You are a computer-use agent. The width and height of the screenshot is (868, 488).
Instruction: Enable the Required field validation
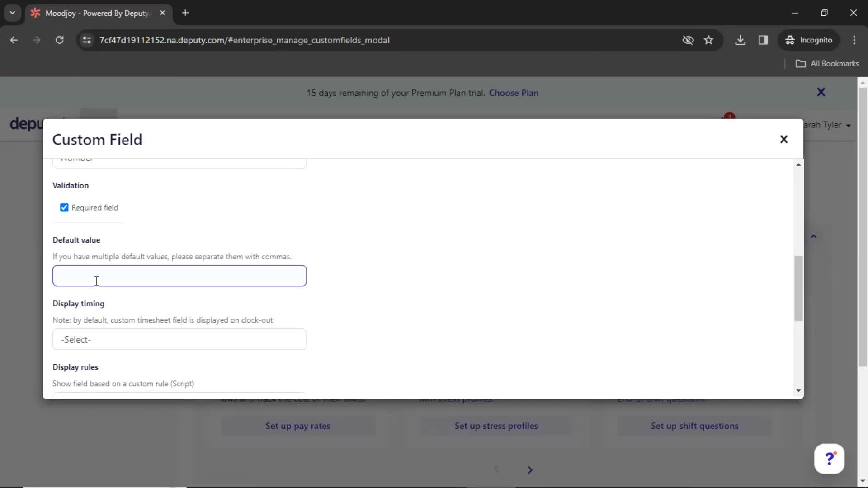coord(64,207)
